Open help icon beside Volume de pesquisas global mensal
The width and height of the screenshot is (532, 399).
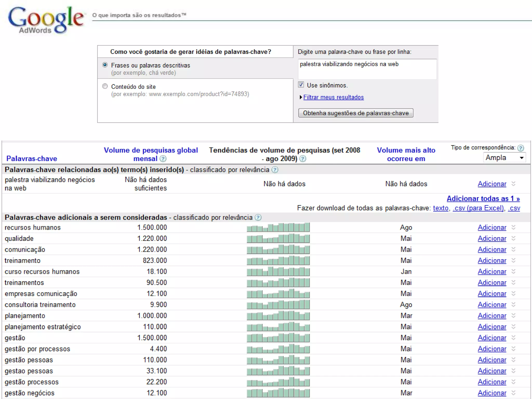coord(163,159)
